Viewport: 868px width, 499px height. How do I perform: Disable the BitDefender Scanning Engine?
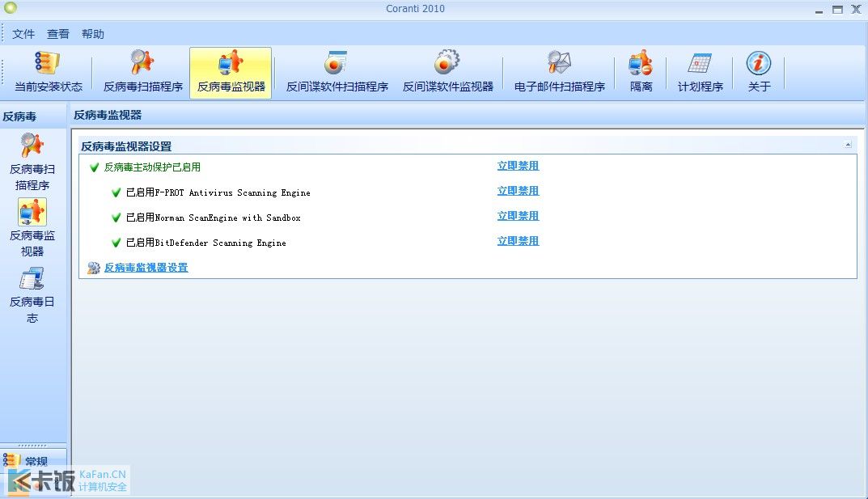pyautogui.click(x=518, y=241)
